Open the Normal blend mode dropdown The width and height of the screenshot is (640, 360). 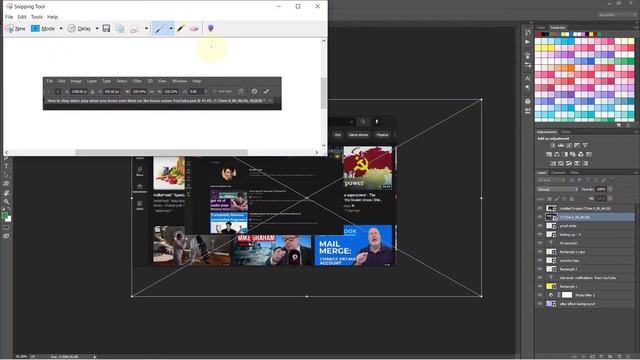[557, 189]
